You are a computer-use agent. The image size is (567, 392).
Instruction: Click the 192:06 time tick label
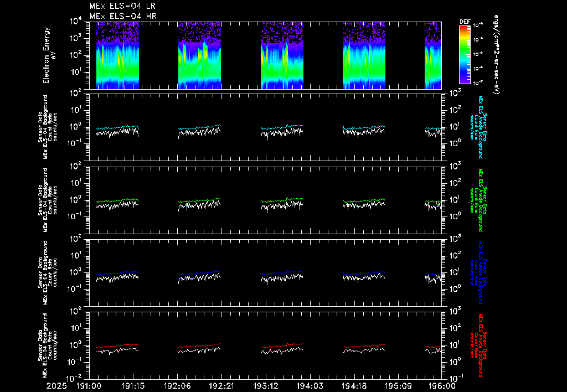tap(177, 386)
